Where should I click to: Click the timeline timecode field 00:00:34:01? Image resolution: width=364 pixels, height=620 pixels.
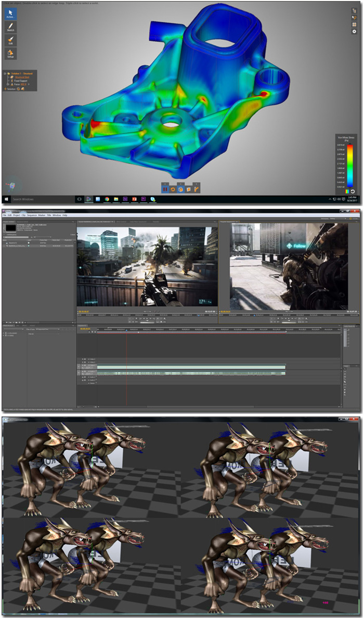(x=85, y=329)
